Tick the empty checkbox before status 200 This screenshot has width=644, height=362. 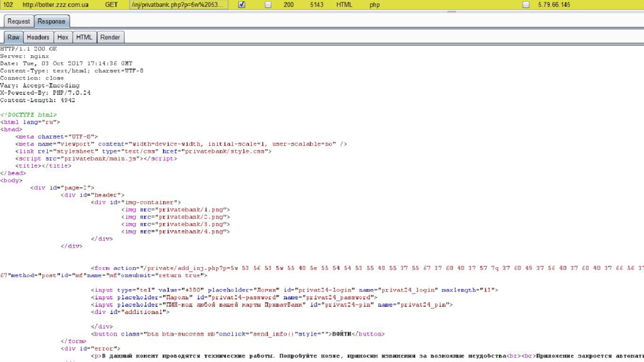pyautogui.click(x=268, y=5)
